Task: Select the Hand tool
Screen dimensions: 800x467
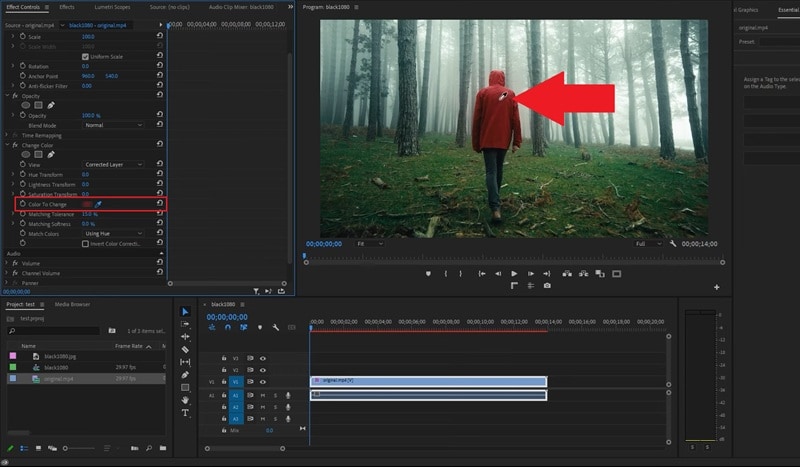Action: [x=185, y=400]
